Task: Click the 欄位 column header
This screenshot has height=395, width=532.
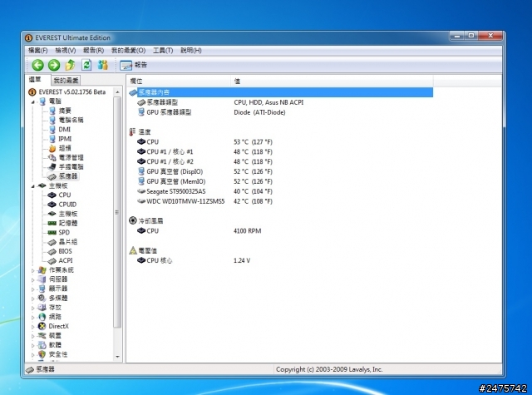Action: point(179,81)
